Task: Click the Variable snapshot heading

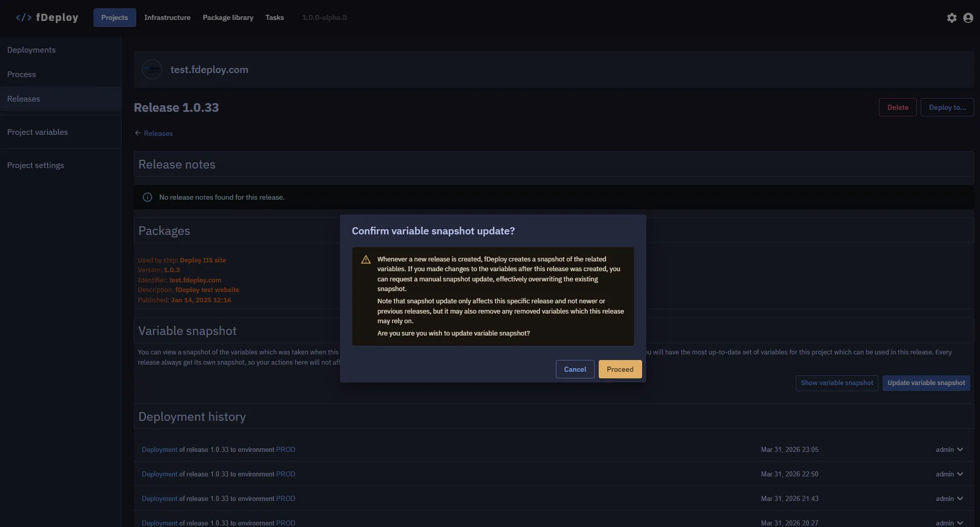Action: (x=187, y=331)
